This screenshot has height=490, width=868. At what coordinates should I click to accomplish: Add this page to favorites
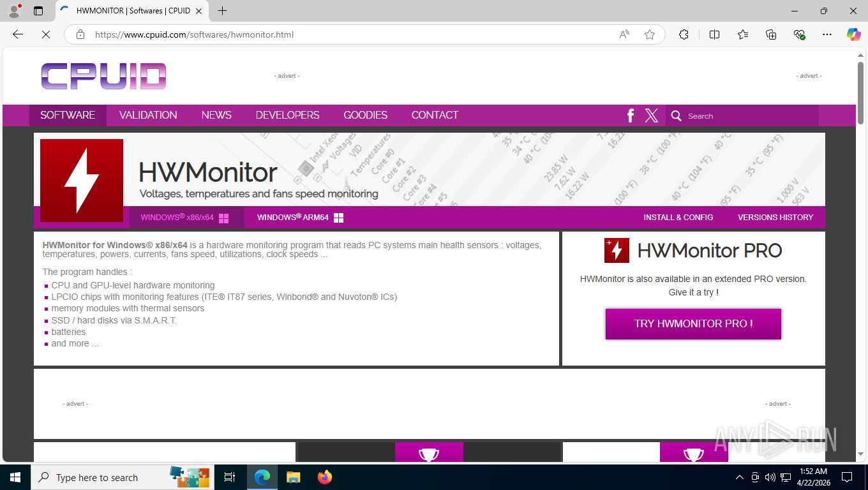[x=650, y=34]
